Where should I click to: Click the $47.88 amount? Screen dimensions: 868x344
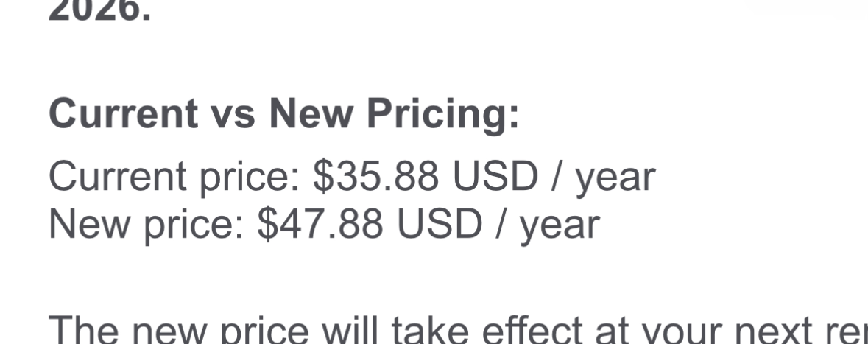(x=320, y=225)
